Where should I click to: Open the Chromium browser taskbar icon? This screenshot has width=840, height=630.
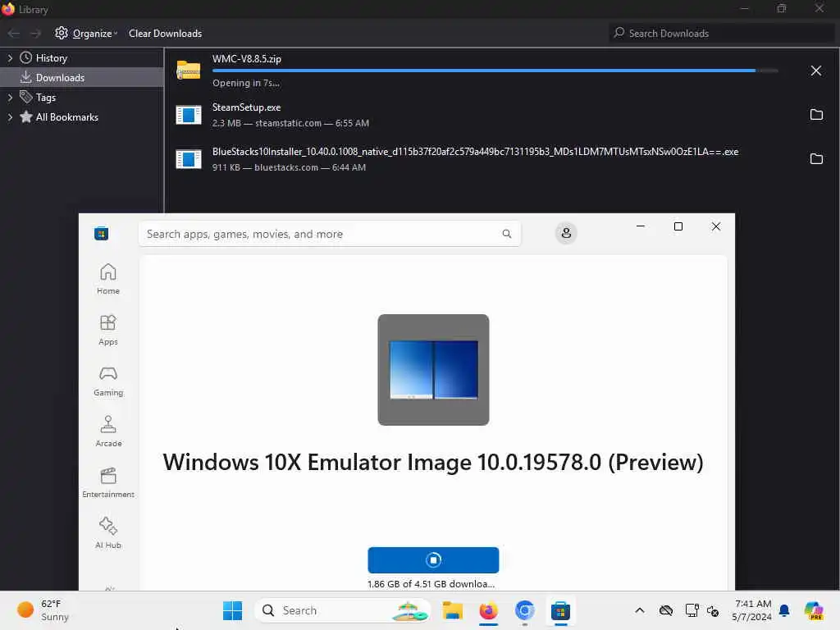pos(525,610)
